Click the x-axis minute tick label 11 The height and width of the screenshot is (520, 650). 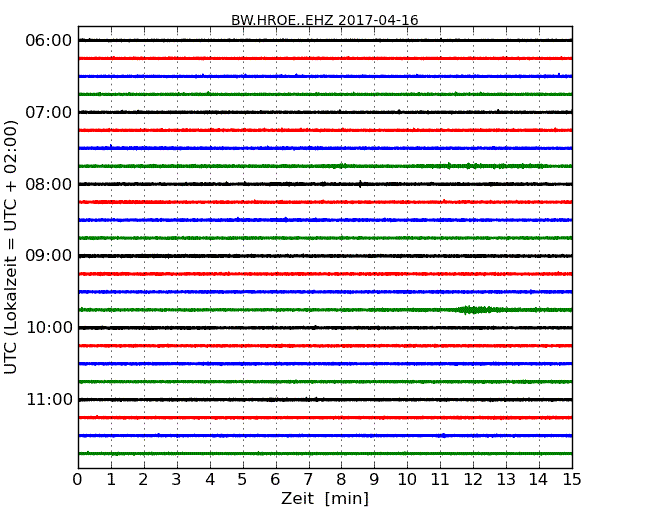(x=440, y=480)
